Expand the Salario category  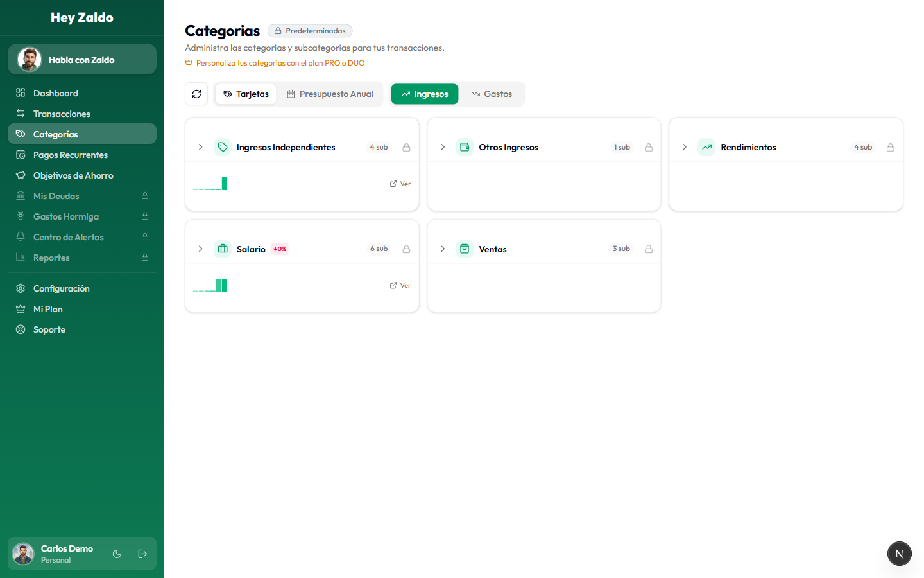pyautogui.click(x=200, y=249)
